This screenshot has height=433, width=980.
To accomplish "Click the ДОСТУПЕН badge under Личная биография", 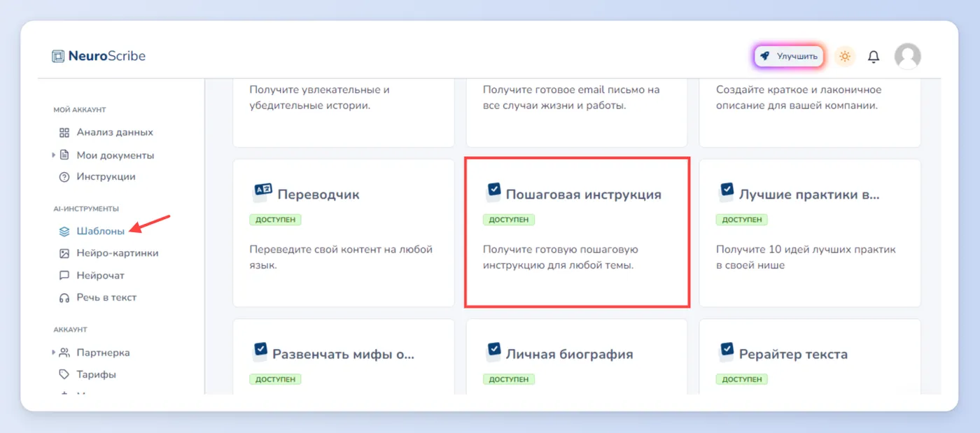I will click(509, 379).
